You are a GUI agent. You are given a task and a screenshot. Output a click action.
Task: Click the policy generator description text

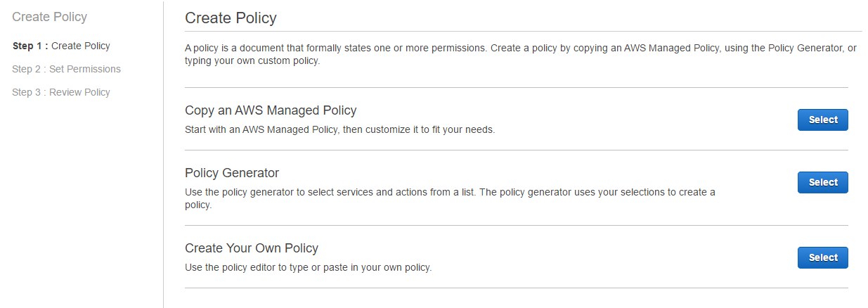(x=450, y=198)
